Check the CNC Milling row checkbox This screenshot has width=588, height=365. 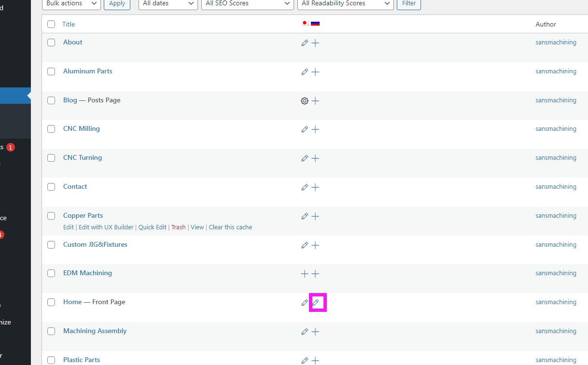51,129
